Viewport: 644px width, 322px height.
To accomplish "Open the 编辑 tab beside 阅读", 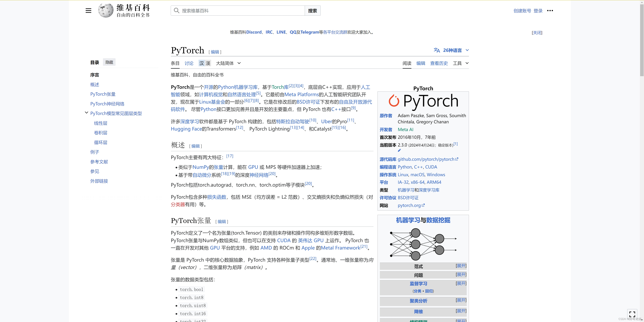I will (421, 63).
